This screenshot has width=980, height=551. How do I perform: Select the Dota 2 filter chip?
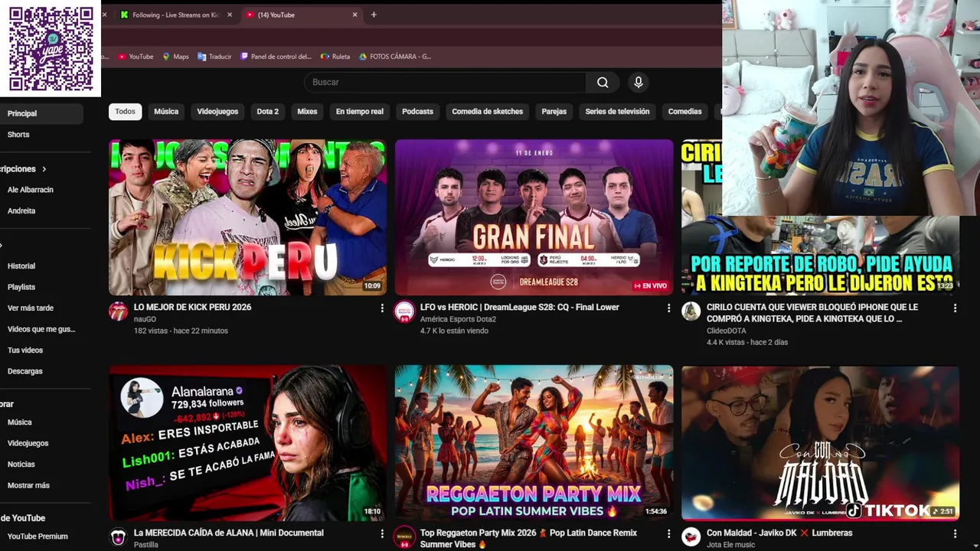tap(267, 112)
